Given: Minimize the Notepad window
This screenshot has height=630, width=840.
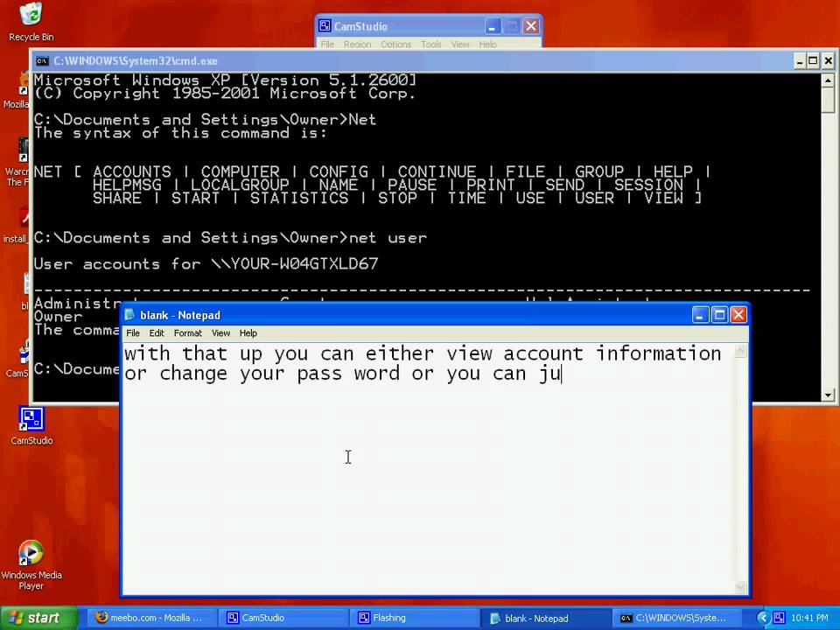Looking at the screenshot, I should (700, 314).
